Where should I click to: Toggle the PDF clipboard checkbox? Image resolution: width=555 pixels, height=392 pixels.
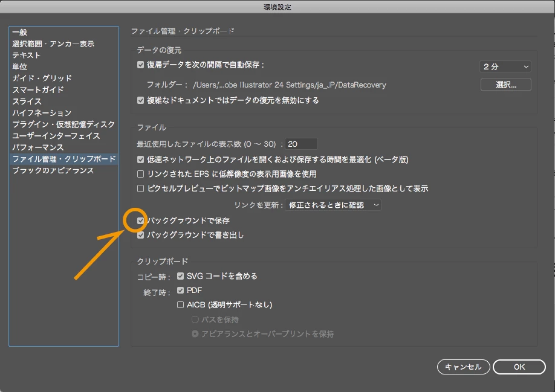tap(181, 290)
